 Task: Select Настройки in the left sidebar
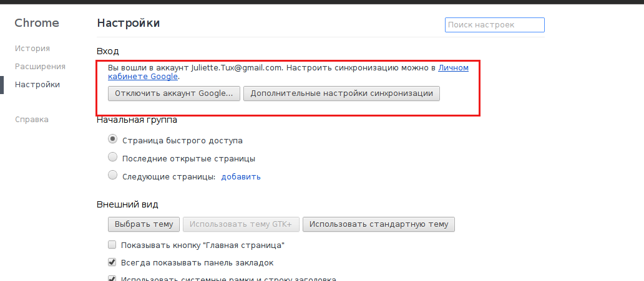(37, 85)
